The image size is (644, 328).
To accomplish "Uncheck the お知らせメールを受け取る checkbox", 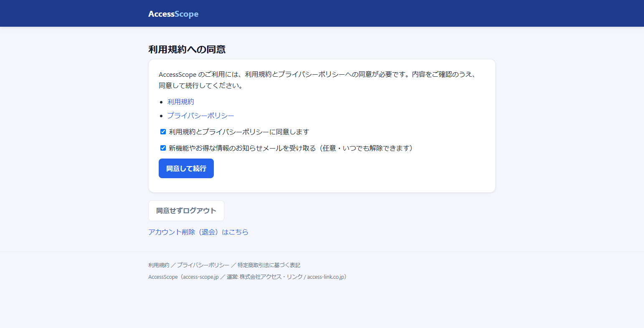I will tap(163, 148).
